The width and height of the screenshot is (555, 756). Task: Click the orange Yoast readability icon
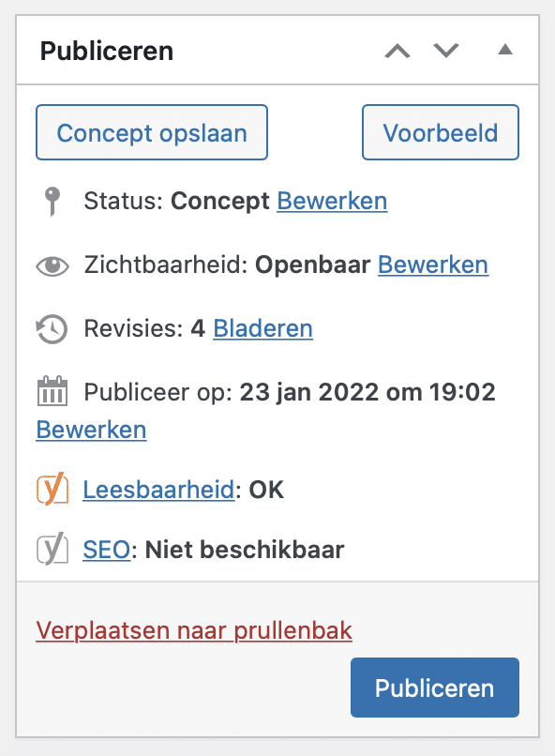pos(52,490)
